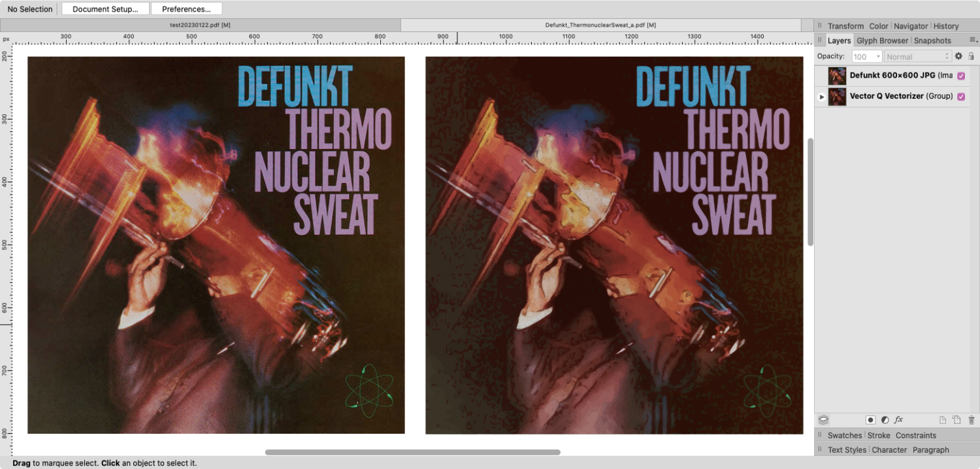Open Preferences
980x469 pixels.
click(186, 8)
